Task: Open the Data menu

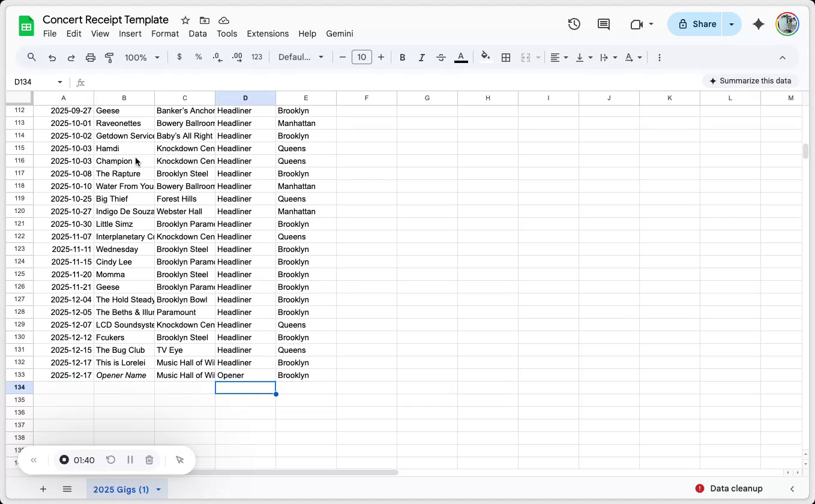Action: (197, 34)
